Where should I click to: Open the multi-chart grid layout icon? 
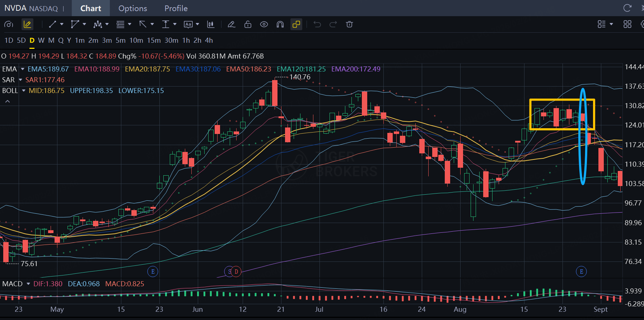627,24
